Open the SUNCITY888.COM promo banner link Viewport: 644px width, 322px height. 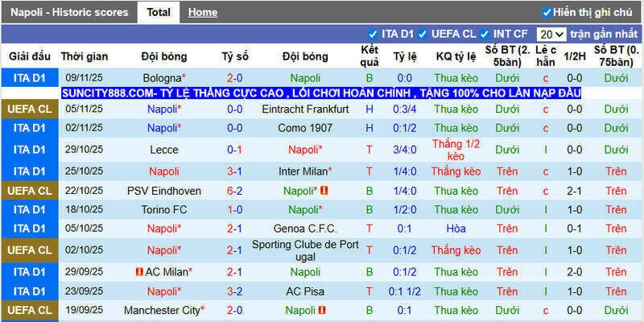coord(320,93)
